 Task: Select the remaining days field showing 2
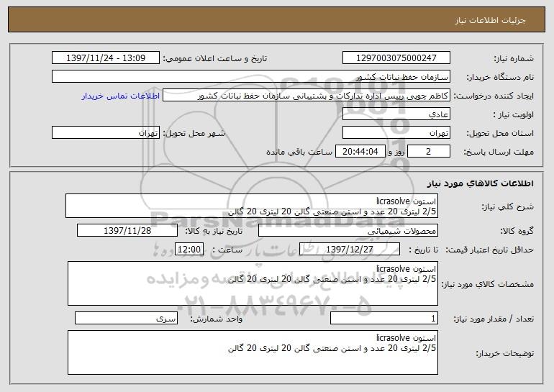[x=429, y=151]
